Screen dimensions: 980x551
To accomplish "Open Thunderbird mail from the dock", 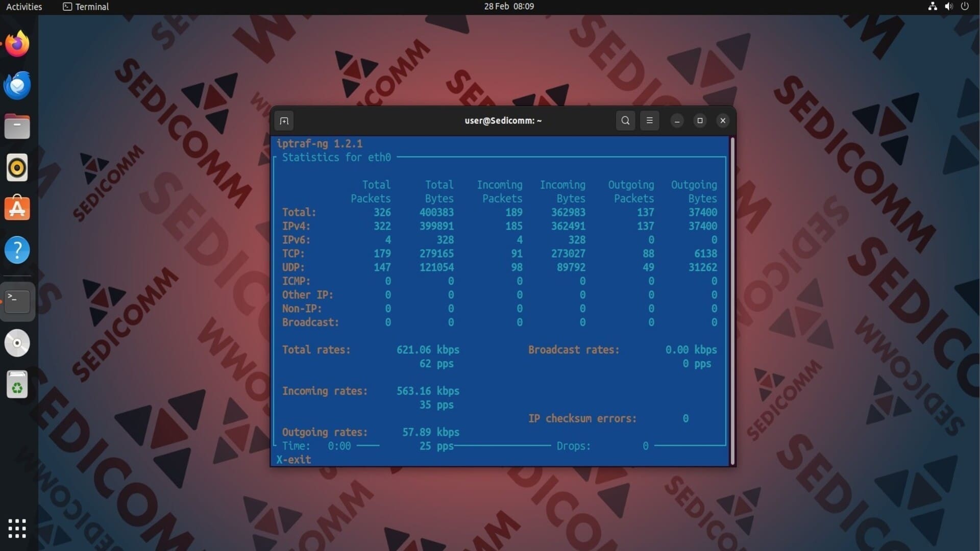I will pos(17,85).
